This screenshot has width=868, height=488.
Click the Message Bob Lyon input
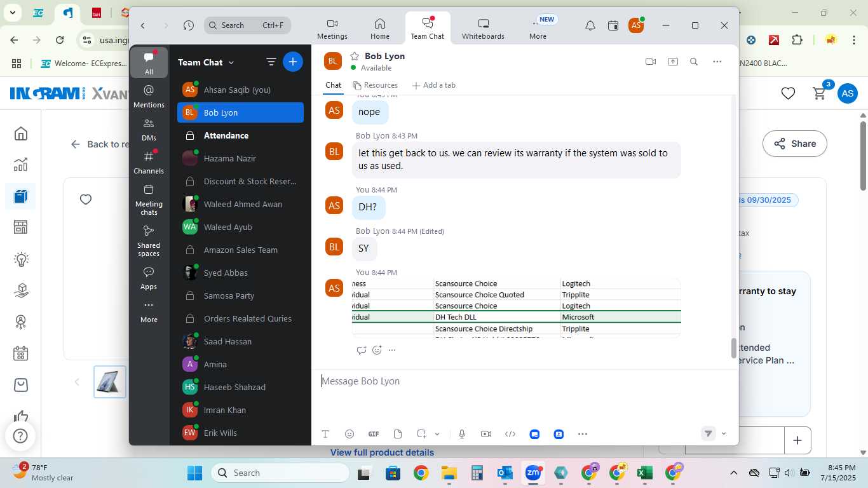pos(525,381)
